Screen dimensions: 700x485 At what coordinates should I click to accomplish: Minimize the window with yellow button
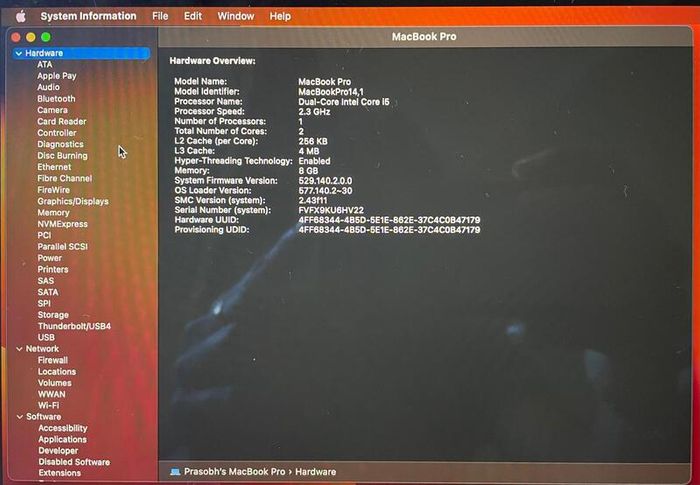click(31, 37)
